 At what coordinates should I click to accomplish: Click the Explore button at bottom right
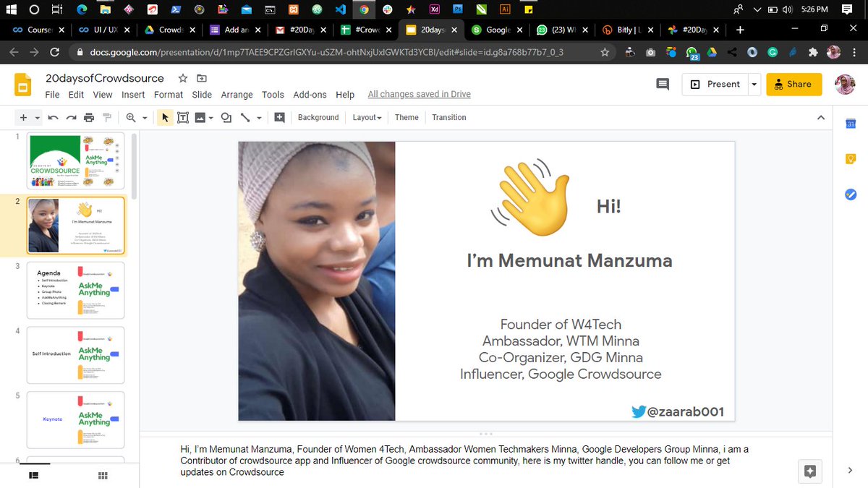pyautogui.click(x=810, y=471)
